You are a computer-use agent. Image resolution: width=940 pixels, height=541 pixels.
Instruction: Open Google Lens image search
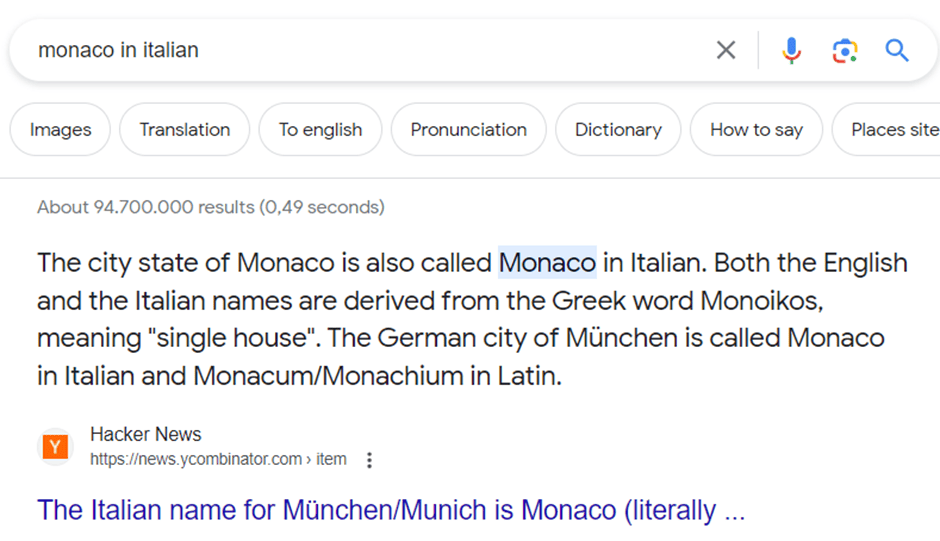pyautogui.click(x=845, y=50)
